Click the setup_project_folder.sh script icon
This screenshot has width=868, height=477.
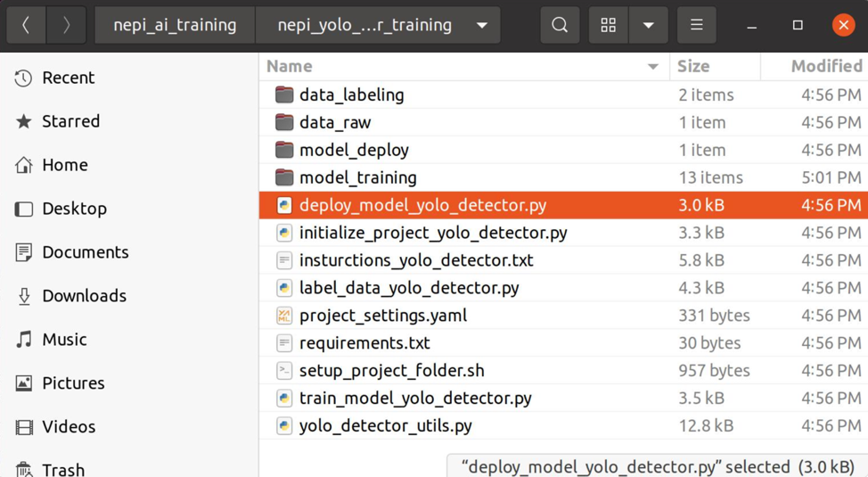point(284,371)
